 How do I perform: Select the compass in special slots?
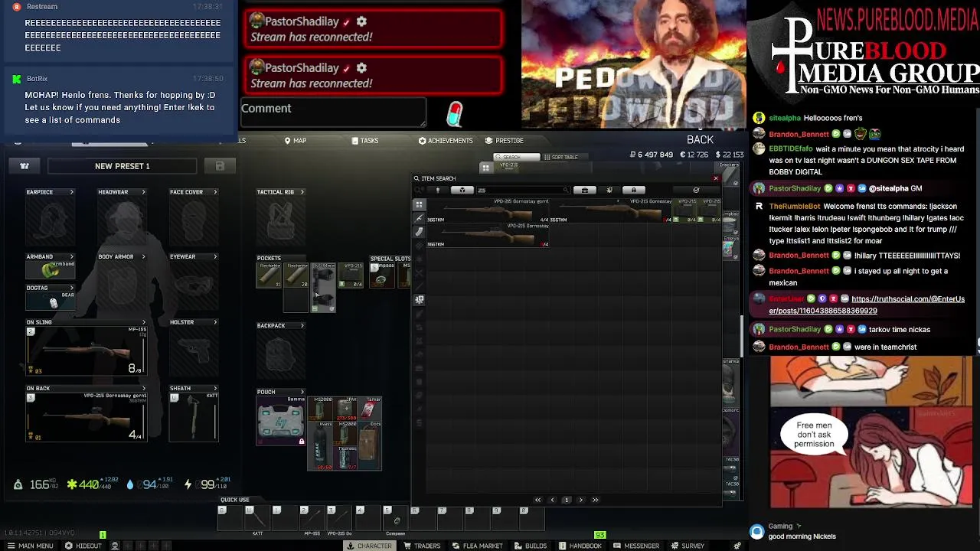[x=381, y=275]
